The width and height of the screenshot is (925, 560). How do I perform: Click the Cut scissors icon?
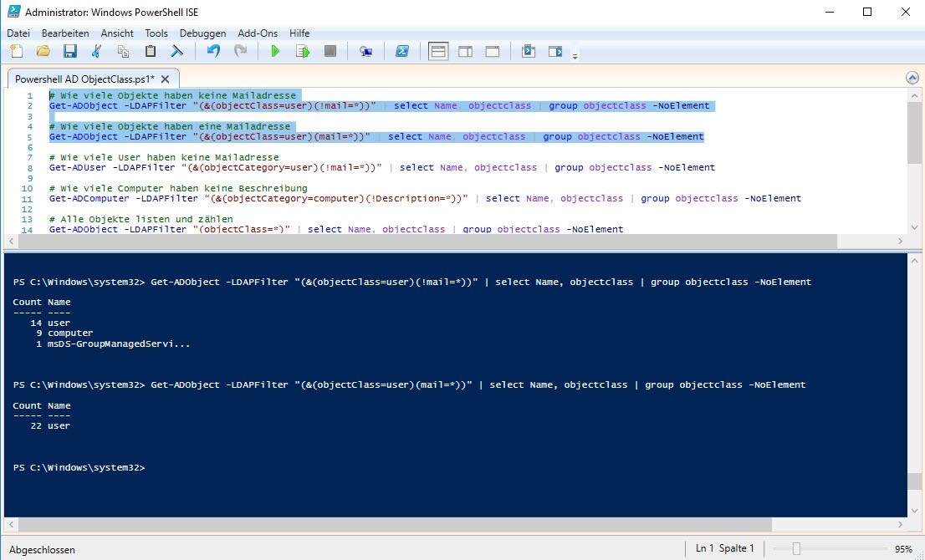pyautogui.click(x=96, y=52)
